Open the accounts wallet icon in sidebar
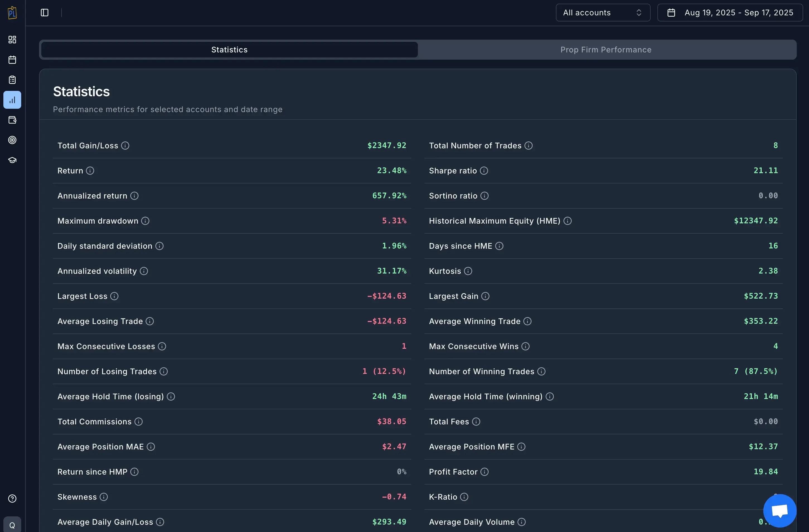The width and height of the screenshot is (809, 532). click(12, 120)
